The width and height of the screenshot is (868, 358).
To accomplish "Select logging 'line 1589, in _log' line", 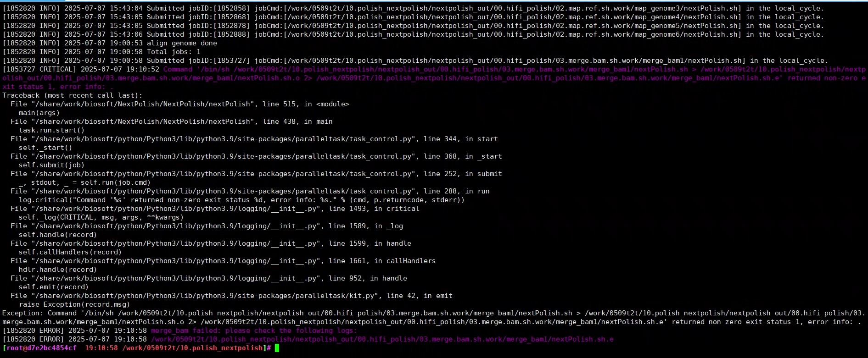I will pos(207,226).
